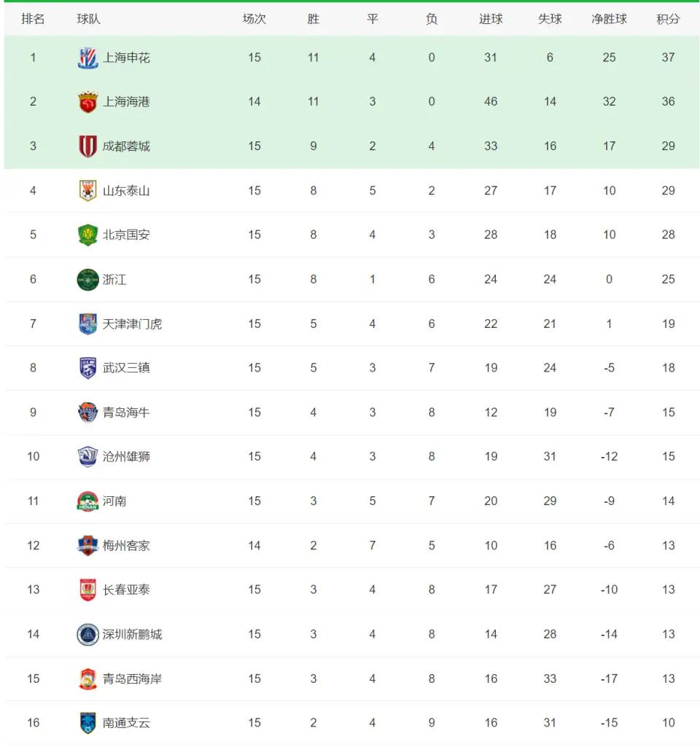Open the 青岛海牛 team name link
This screenshot has height=755, width=700.
pos(126,412)
